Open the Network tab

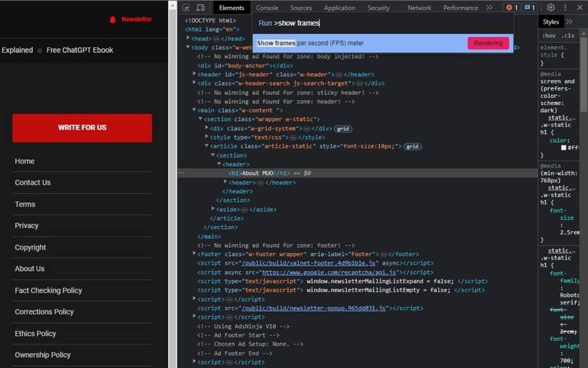419,8
